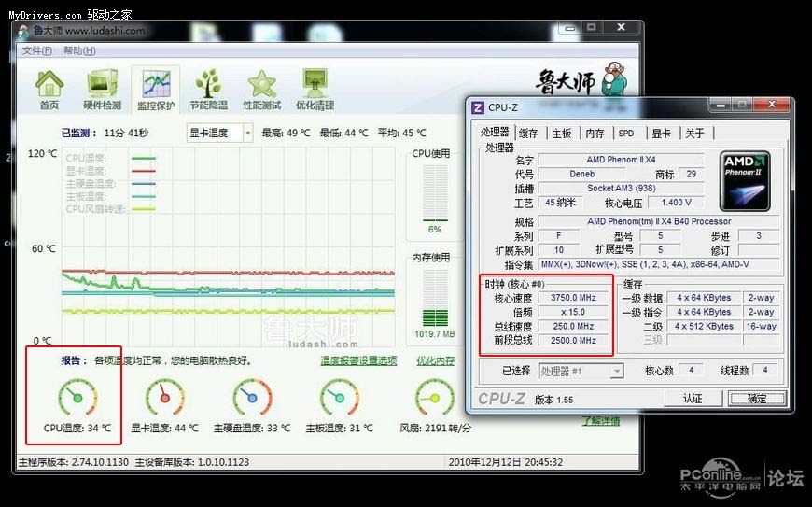Click the 优化内存 link
Viewport: 812px width, 507px height.
click(436, 360)
